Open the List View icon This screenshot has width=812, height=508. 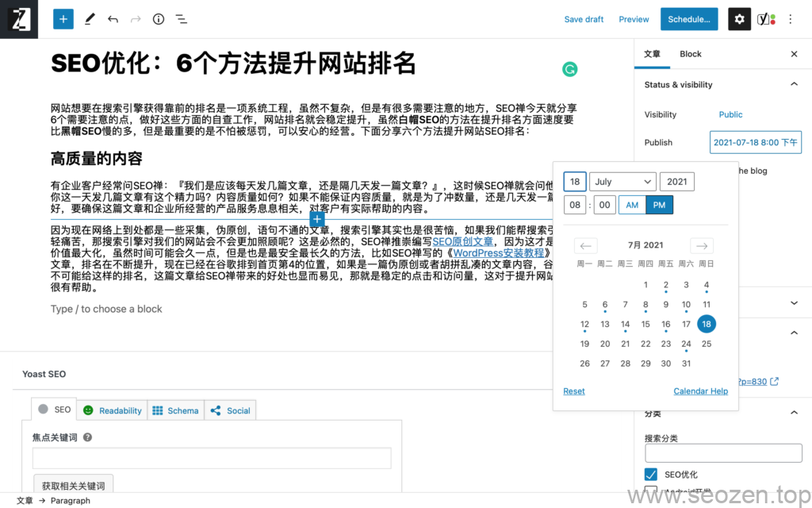pos(181,19)
